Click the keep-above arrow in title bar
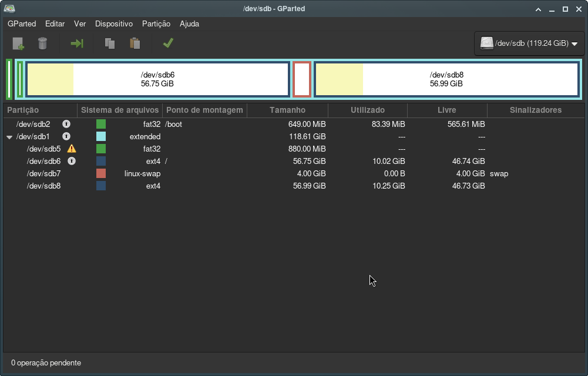 [x=538, y=9]
